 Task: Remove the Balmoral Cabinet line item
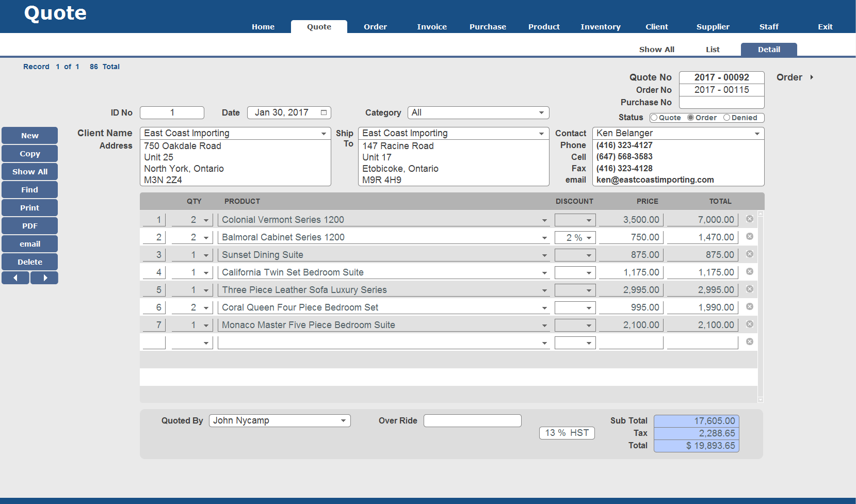[750, 237]
